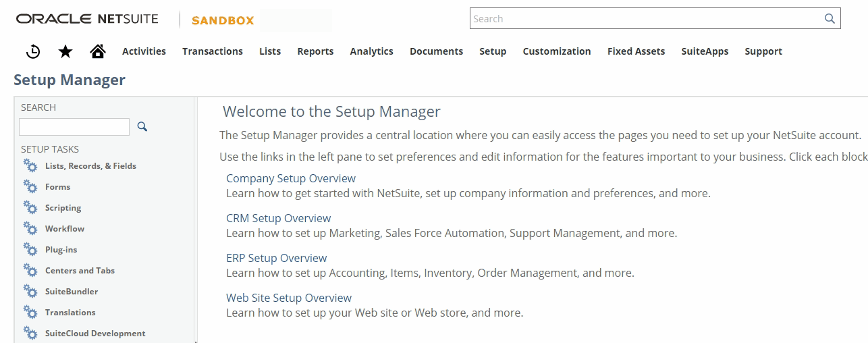Click the SANDBOX environment label

click(x=223, y=20)
